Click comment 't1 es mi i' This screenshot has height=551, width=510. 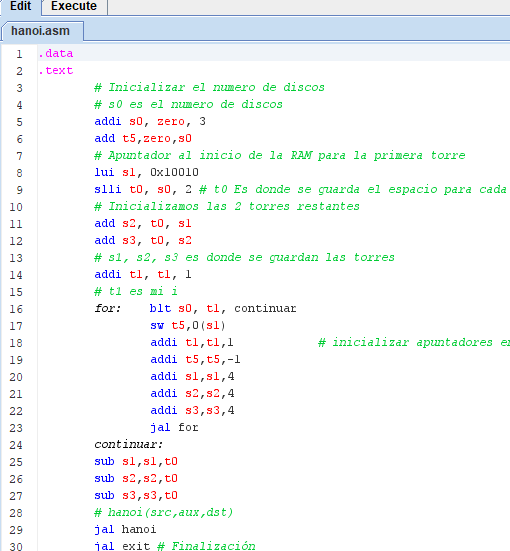point(136,291)
